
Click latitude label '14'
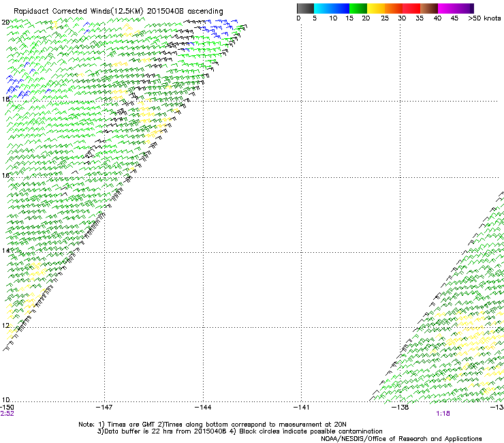coord(5,250)
